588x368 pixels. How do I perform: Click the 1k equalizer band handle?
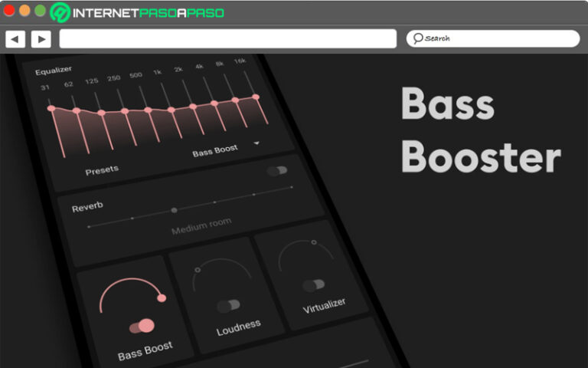coord(148,110)
